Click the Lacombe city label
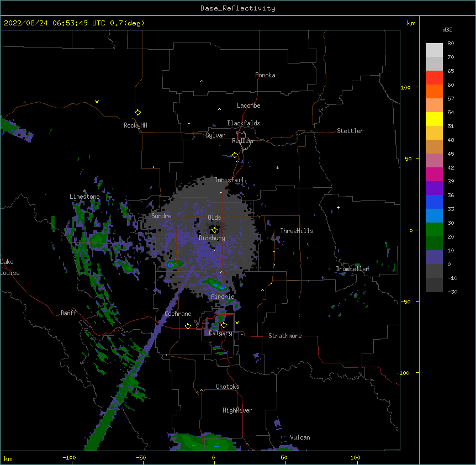 point(248,105)
